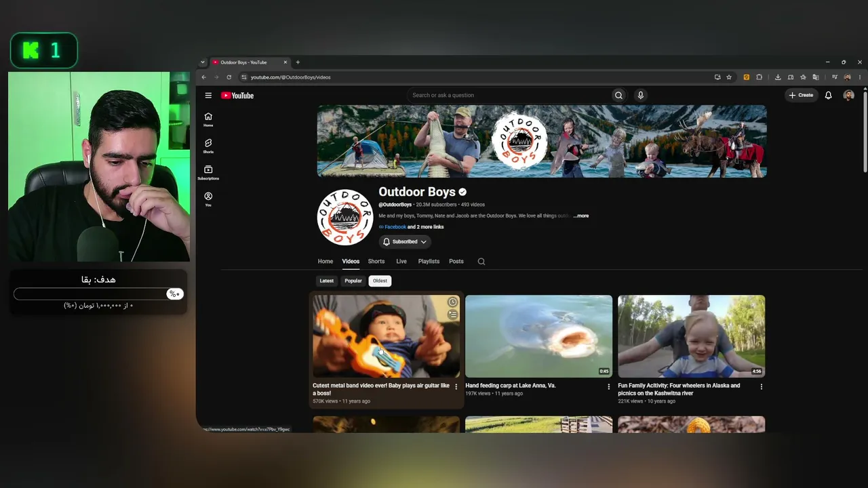Expand the tab search dropdown arrow

[202, 62]
